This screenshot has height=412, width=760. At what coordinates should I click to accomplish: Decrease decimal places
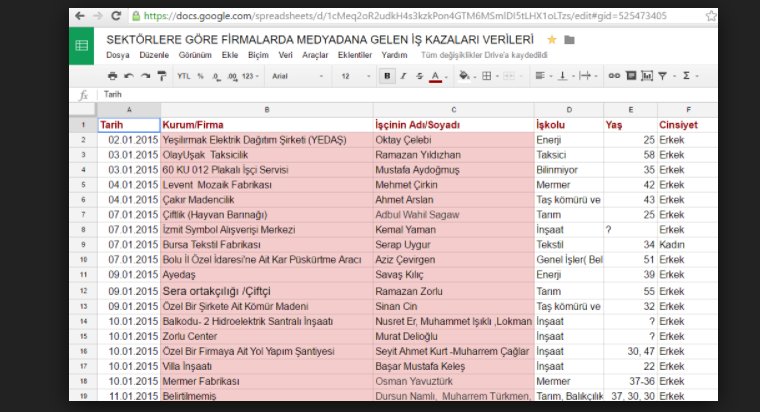click(216, 76)
